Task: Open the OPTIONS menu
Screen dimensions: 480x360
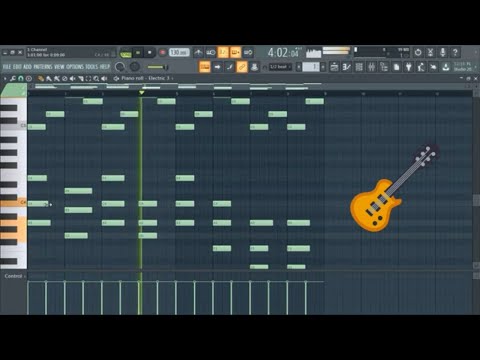Action: 75,67
